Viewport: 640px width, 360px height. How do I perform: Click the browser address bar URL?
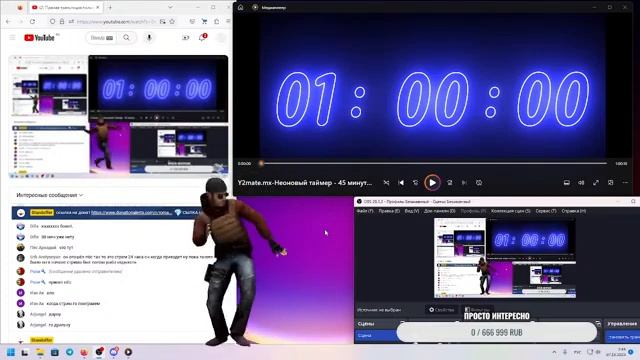116,21
